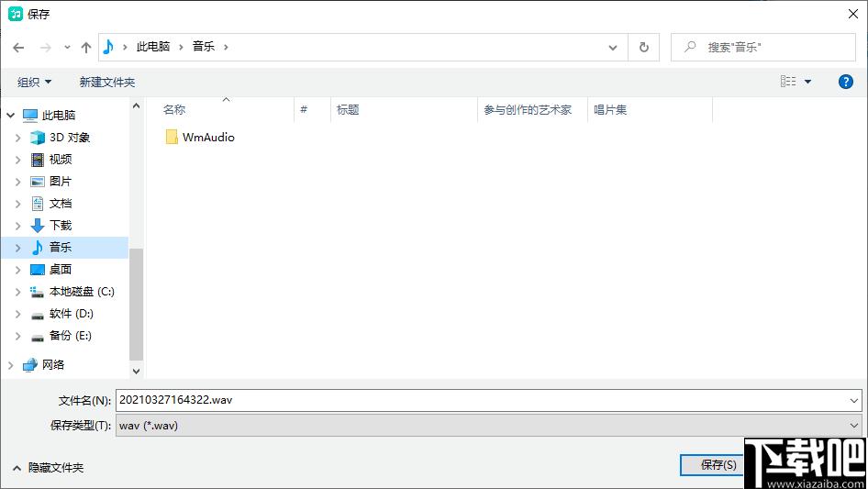This screenshot has width=868, height=489.
Task: Open 软件 (D:) drive
Action: point(71,314)
